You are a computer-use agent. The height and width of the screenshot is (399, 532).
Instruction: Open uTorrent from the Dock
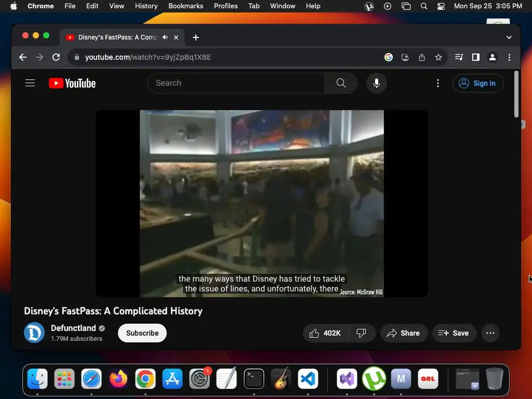click(374, 379)
